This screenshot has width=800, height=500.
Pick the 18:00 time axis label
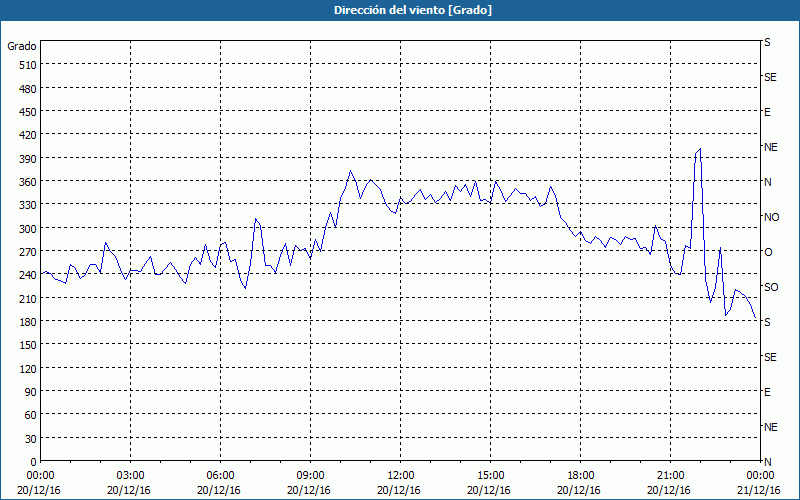(x=580, y=476)
